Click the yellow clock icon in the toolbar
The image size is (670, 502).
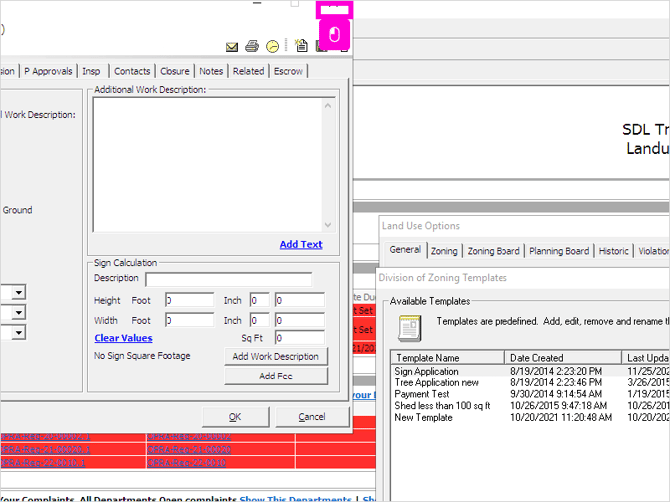coord(272,46)
